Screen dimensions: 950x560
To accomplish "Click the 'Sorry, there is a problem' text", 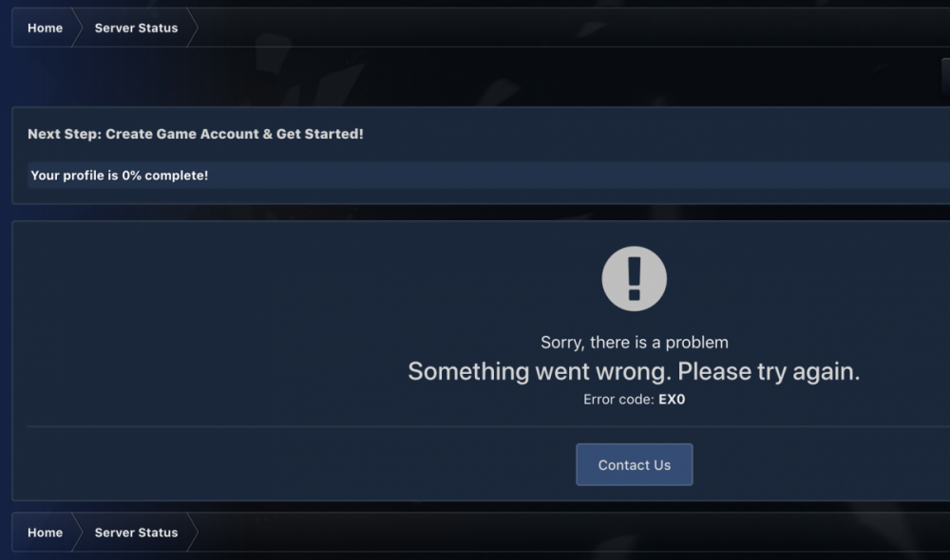I will [x=635, y=343].
